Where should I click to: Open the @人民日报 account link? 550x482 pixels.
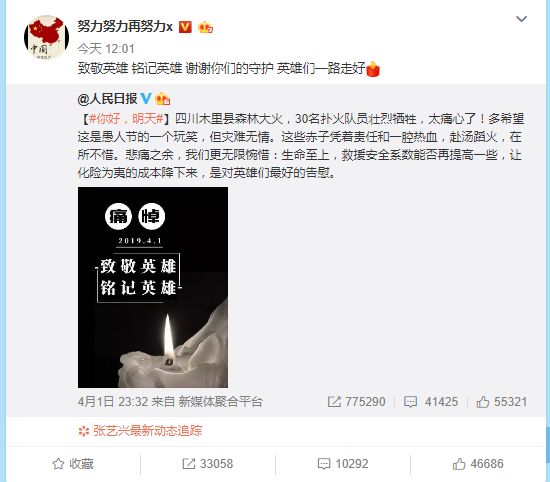107,99
